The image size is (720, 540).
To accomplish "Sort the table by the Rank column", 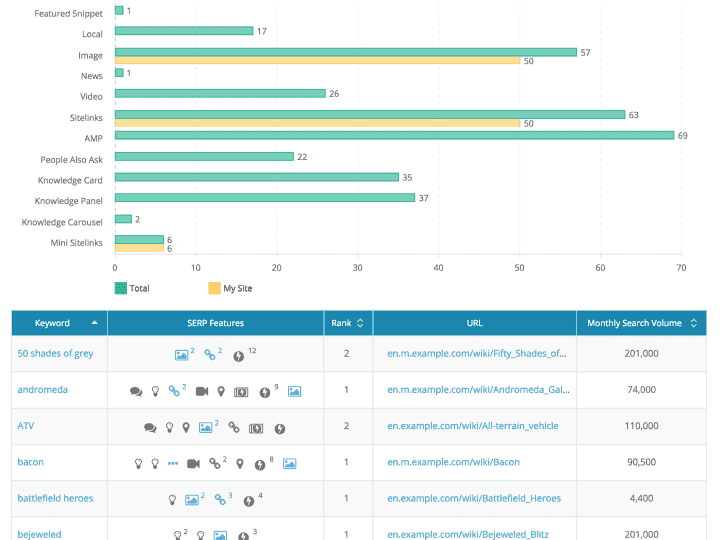I will point(347,323).
